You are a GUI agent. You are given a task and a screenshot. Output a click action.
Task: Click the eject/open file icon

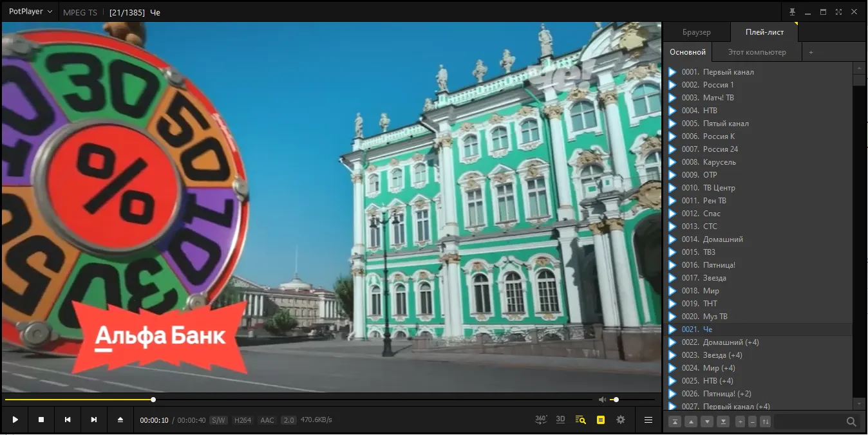tap(120, 420)
